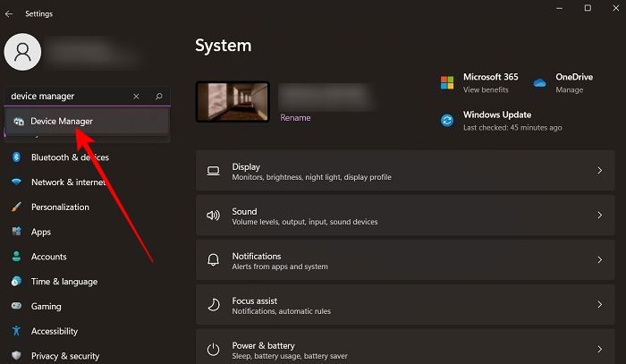Open the Display settings row
Viewport: 626px width, 364px height.
pyautogui.click(x=405, y=171)
